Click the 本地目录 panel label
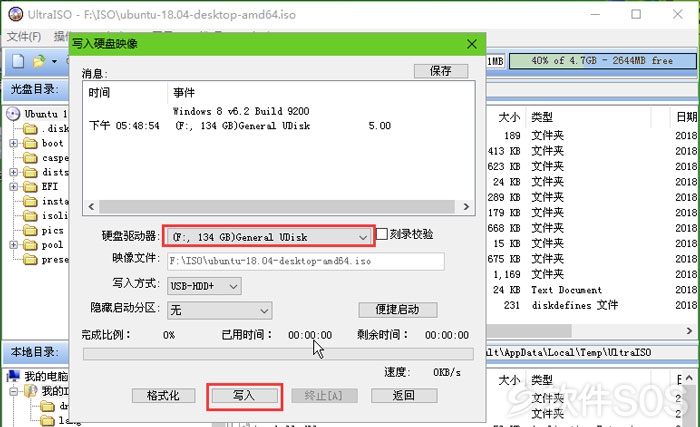 pos(34,352)
